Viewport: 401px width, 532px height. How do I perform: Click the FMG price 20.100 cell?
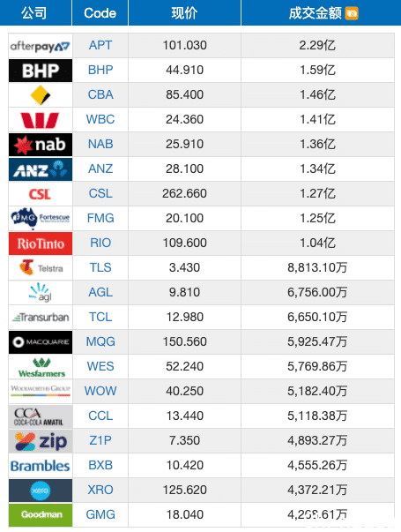(x=184, y=218)
